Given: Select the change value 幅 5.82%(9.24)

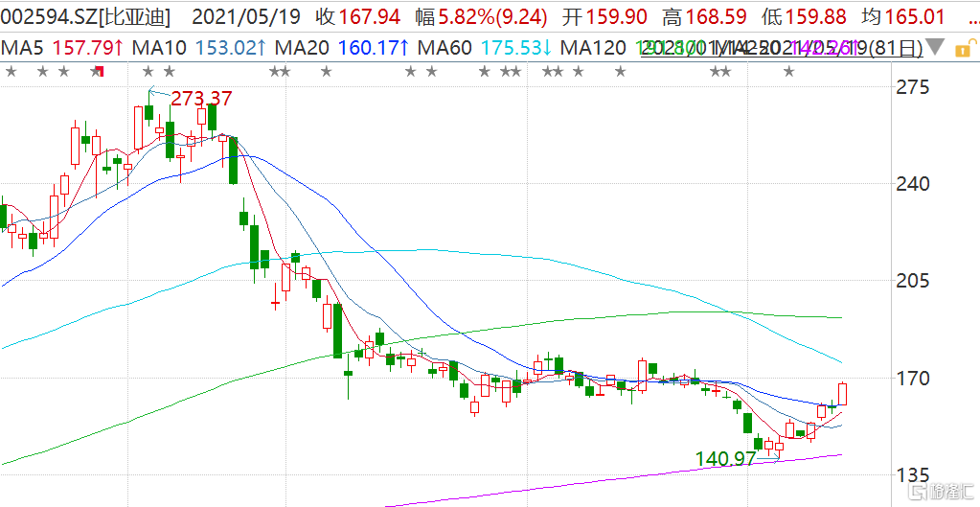Looking at the screenshot, I should [x=483, y=17].
